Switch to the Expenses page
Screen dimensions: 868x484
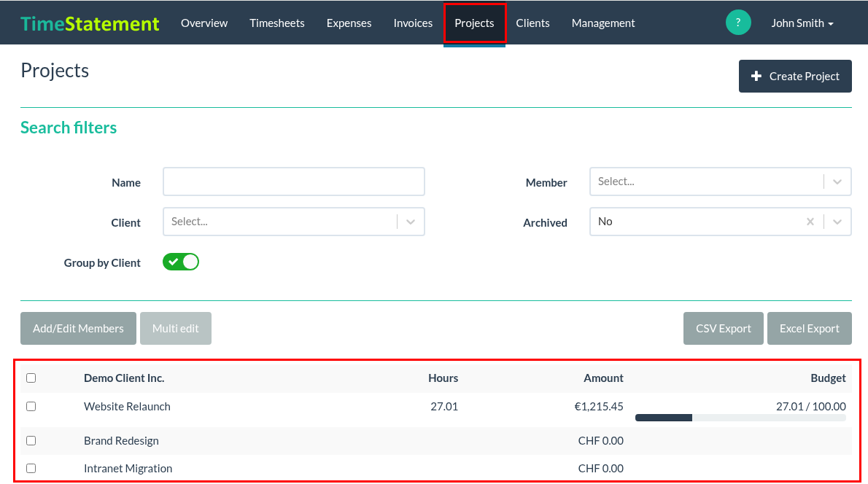click(x=349, y=23)
